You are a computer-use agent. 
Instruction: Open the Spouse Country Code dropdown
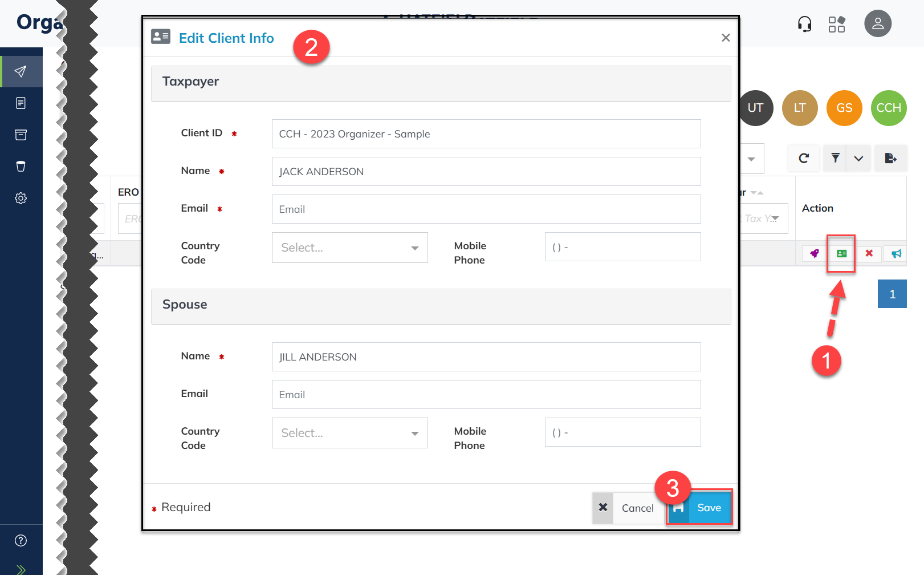coord(349,433)
